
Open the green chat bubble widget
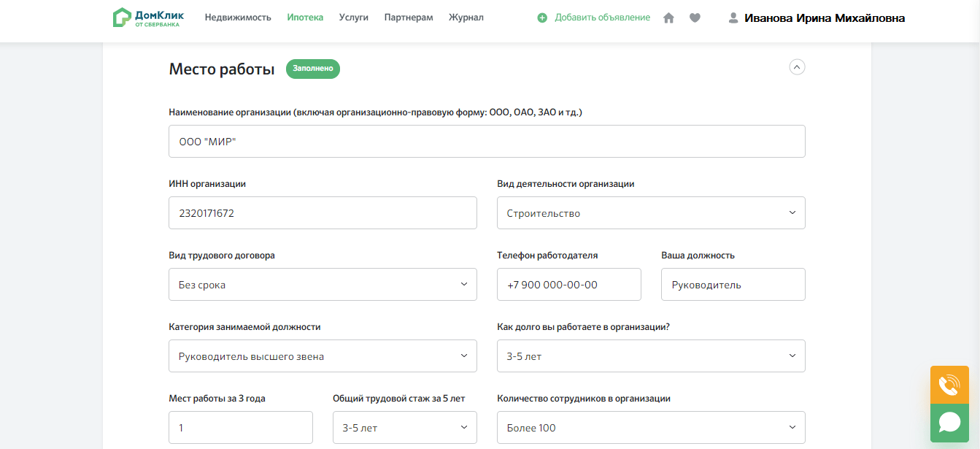point(949,423)
